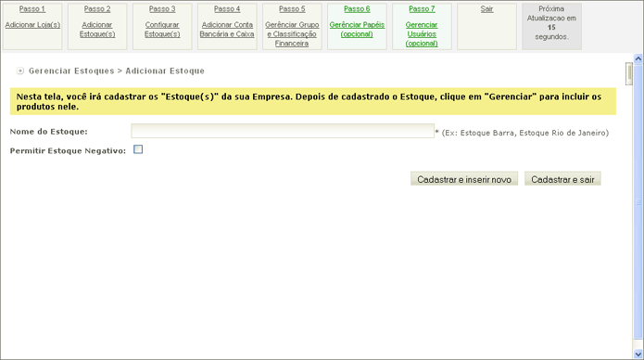This screenshot has height=360, width=644.
Task: Click the Nome do Estoque text field
Action: [283, 131]
